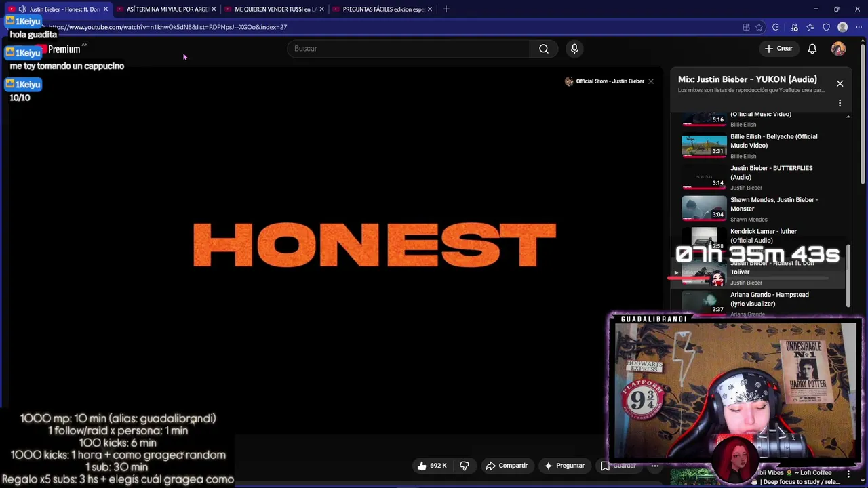The width and height of the screenshot is (868, 488).
Task: Switch to the ASÍ TERMINA MI VIAJE POR ARGE tab
Action: tap(167, 9)
